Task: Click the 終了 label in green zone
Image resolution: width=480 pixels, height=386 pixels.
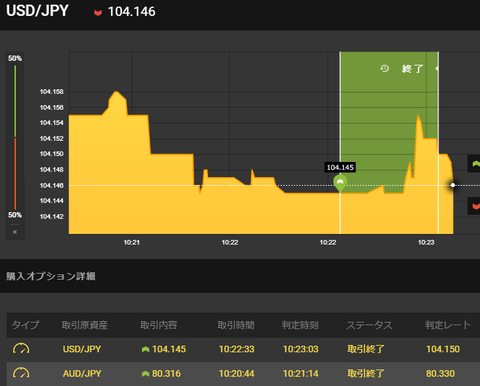Action: point(412,69)
